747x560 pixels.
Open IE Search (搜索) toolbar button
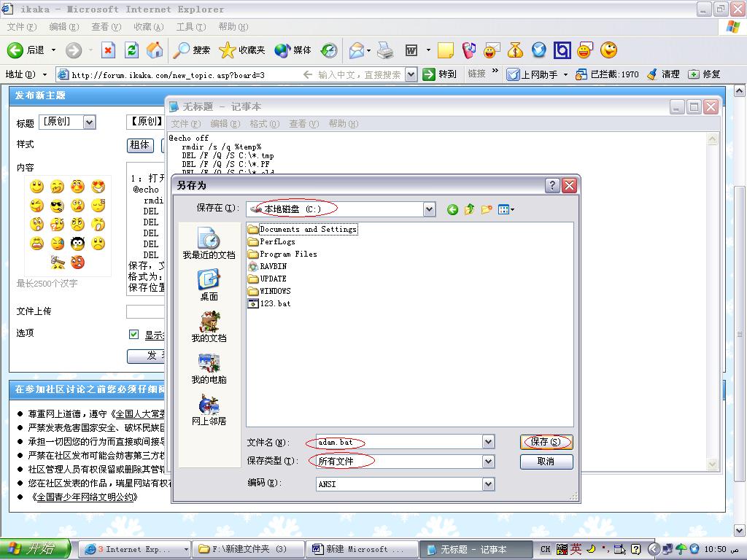[x=191, y=50]
